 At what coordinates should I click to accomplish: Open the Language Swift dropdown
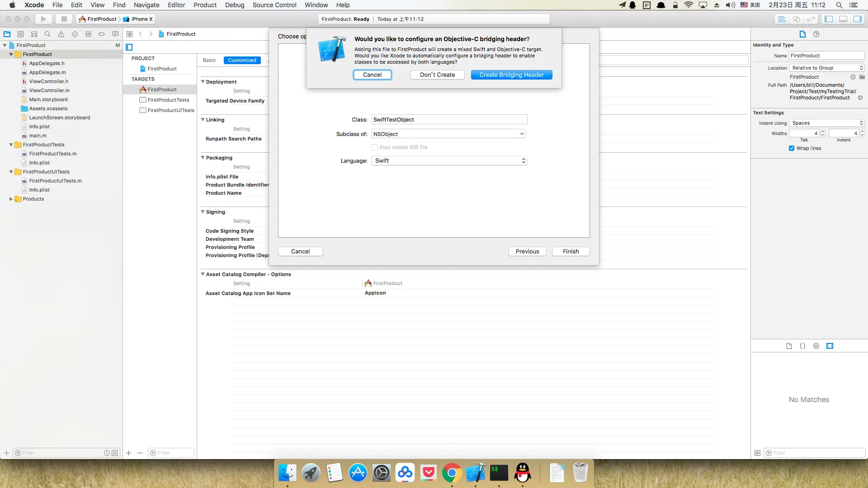(449, 160)
